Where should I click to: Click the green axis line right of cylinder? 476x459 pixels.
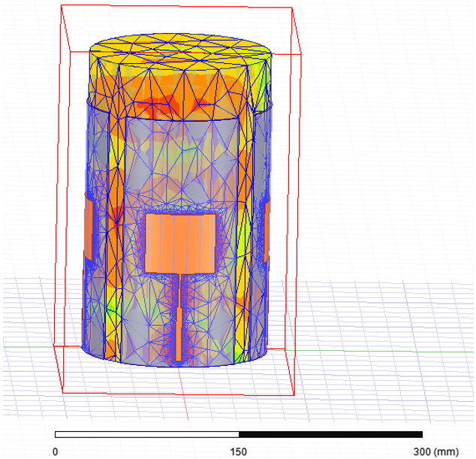click(x=375, y=348)
